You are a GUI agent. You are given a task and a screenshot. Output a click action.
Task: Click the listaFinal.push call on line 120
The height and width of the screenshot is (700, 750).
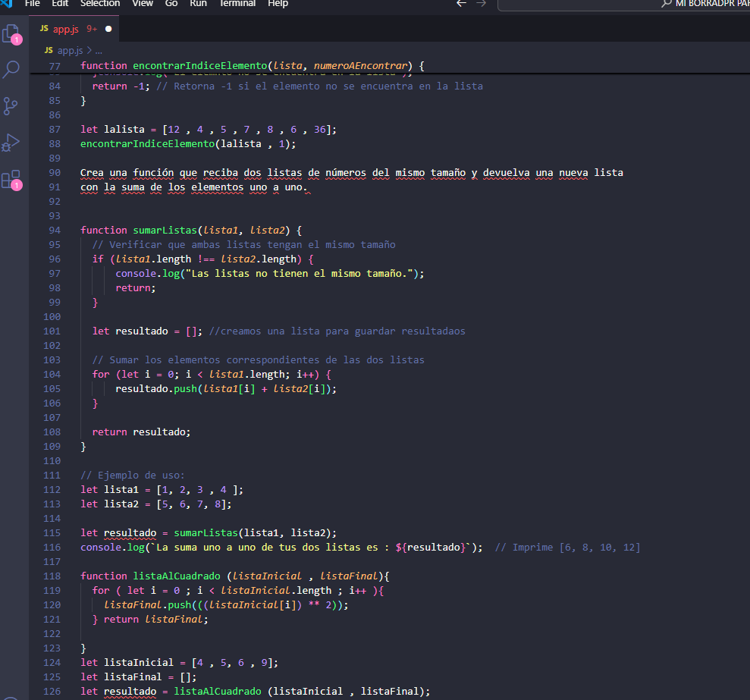pos(226,604)
